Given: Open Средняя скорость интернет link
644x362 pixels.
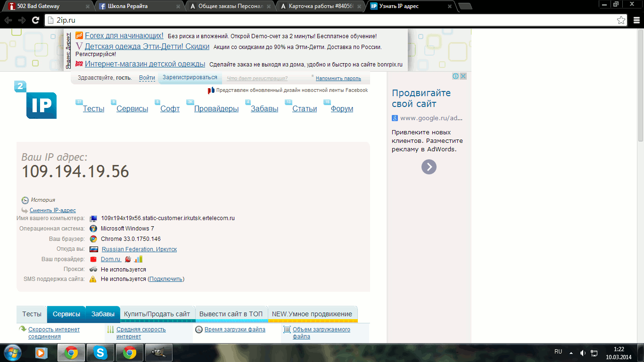Looking at the screenshot, I should [x=141, y=333].
